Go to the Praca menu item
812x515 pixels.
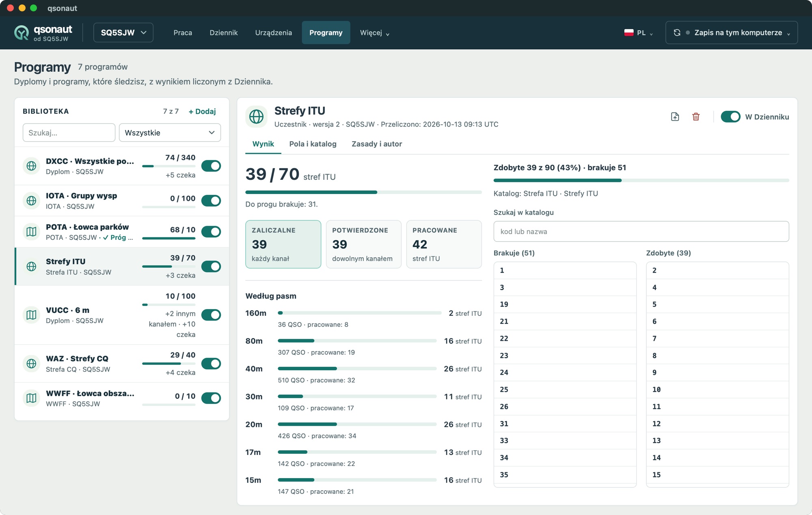pyautogui.click(x=183, y=32)
